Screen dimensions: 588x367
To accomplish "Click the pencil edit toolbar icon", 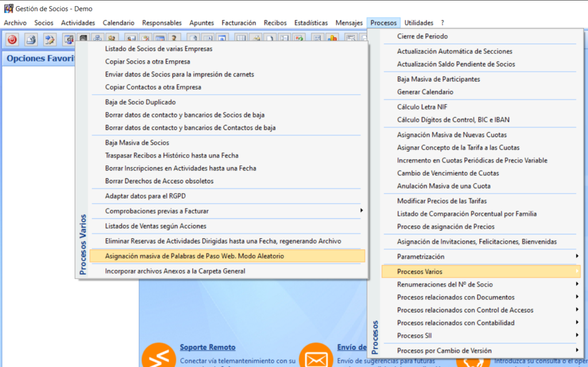I will click(50, 39).
